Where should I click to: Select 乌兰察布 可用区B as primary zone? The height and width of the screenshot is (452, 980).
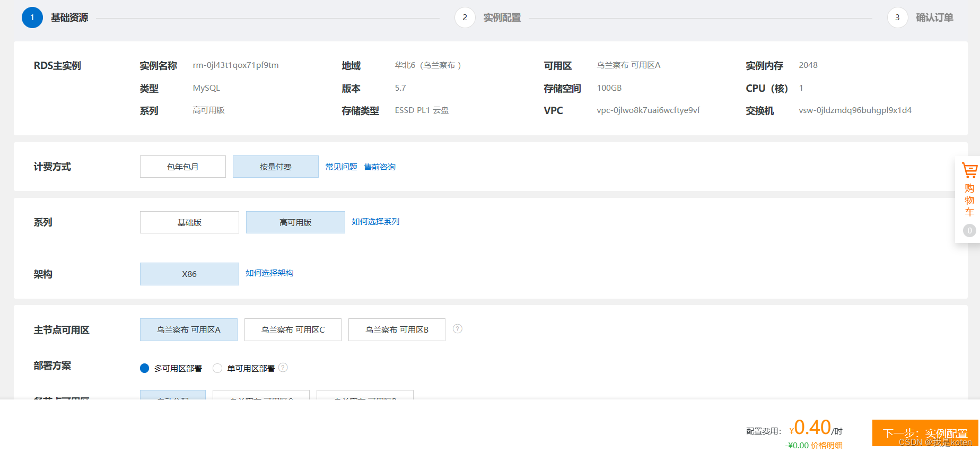click(397, 329)
